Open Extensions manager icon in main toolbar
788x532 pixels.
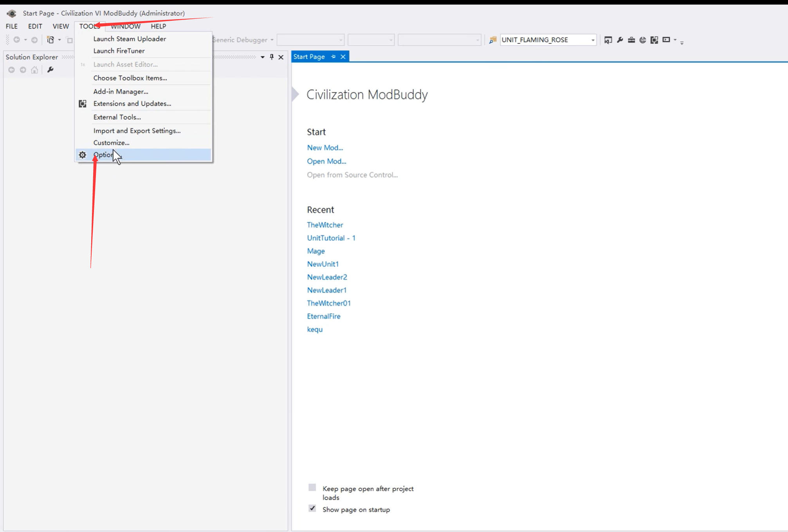tap(654, 40)
